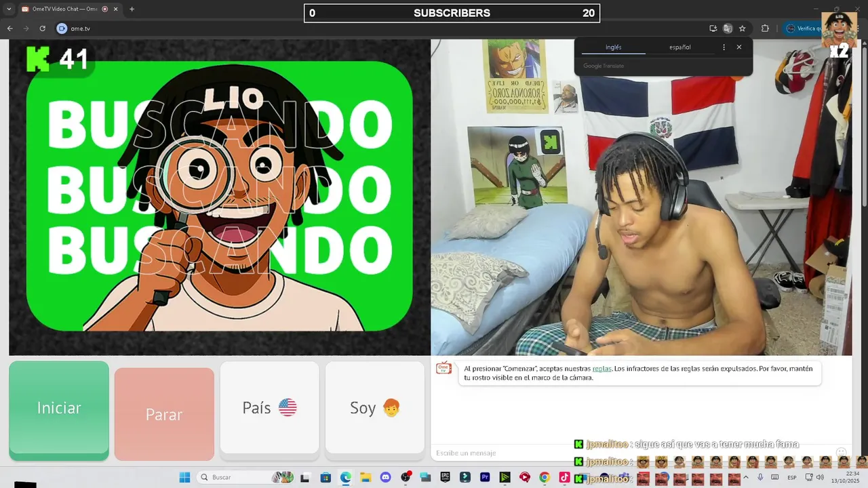The image size is (868, 488).
Task: Focus the Escribe un mensaje chat field
Action: click(x=631, y=453)
